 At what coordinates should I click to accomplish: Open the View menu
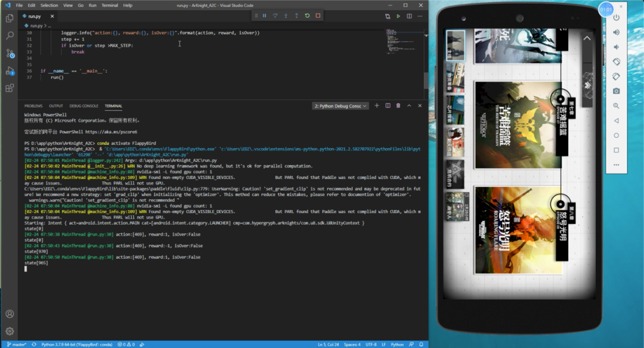(68, 5)
